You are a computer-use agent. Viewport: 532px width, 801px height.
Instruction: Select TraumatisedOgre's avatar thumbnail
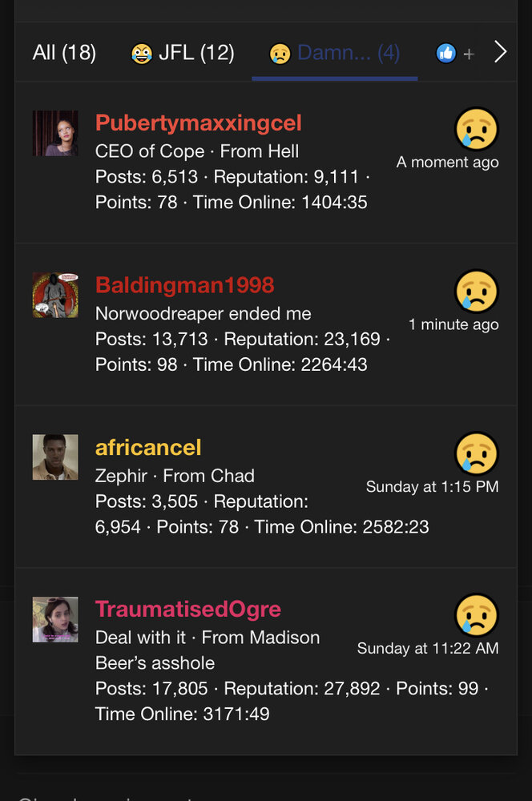pos(55,619)
